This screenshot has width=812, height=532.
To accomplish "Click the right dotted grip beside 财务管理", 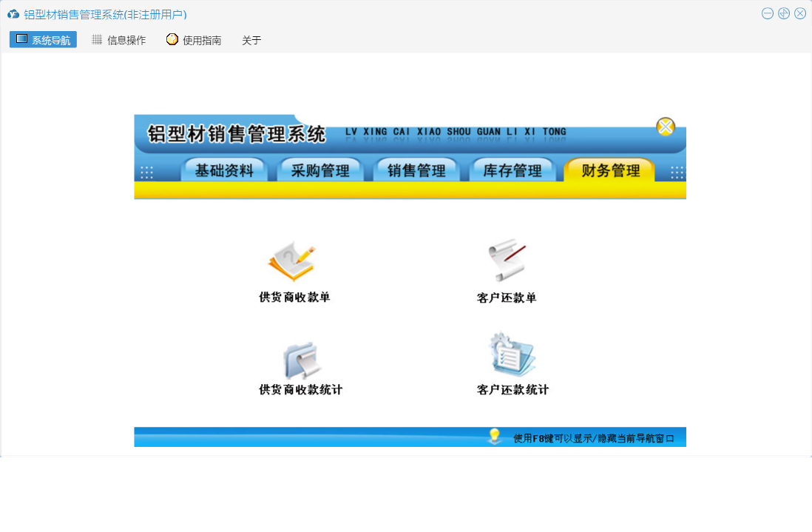I will (677, 172).
